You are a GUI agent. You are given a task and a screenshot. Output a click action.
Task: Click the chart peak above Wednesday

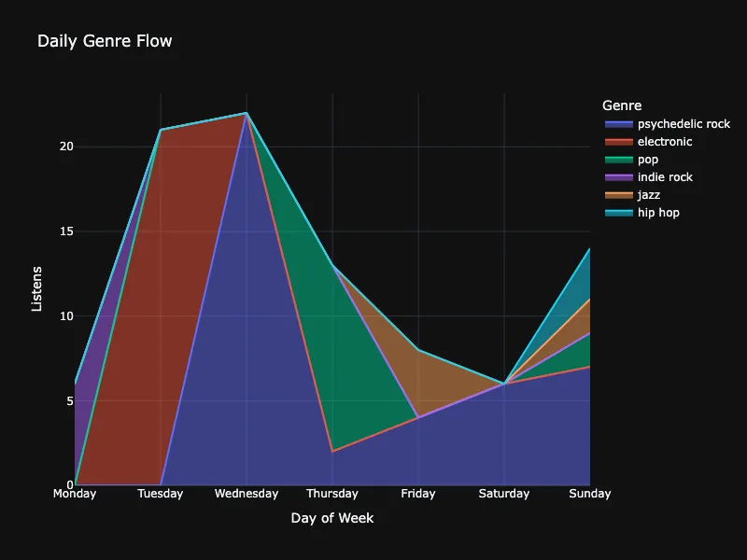click(247, 113)
